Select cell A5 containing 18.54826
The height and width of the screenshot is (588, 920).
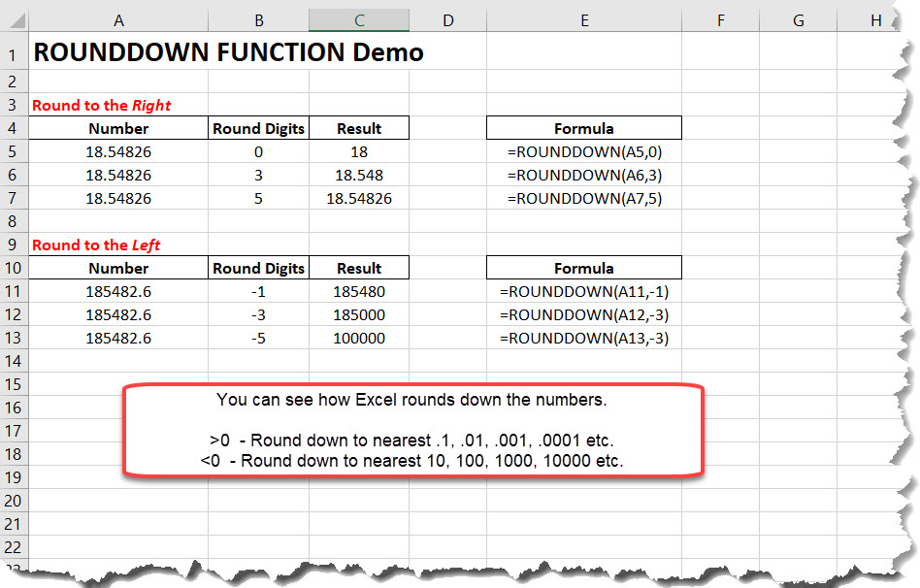pyautogui.click(x=118, y=151)
